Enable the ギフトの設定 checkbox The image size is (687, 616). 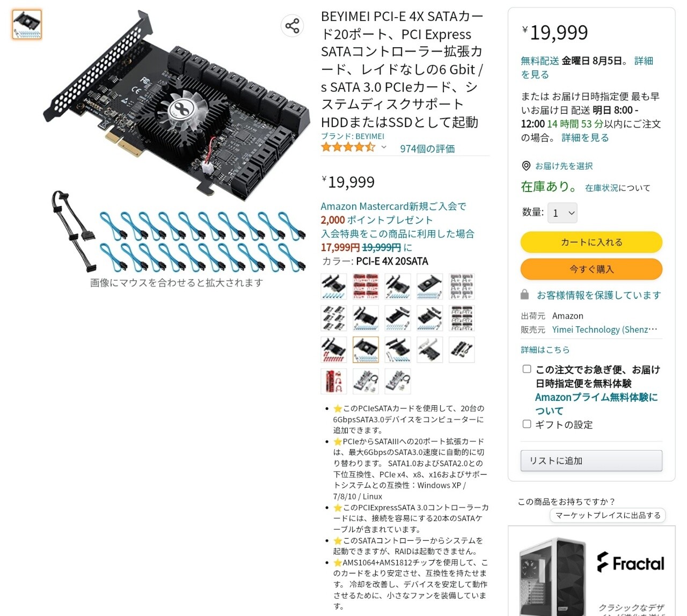click(x=527, y=424)
